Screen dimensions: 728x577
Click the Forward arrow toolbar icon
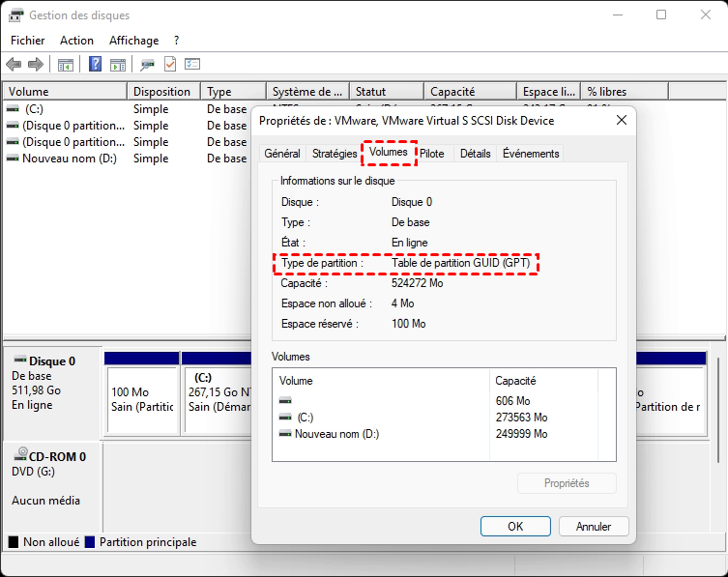coord(36,64)
